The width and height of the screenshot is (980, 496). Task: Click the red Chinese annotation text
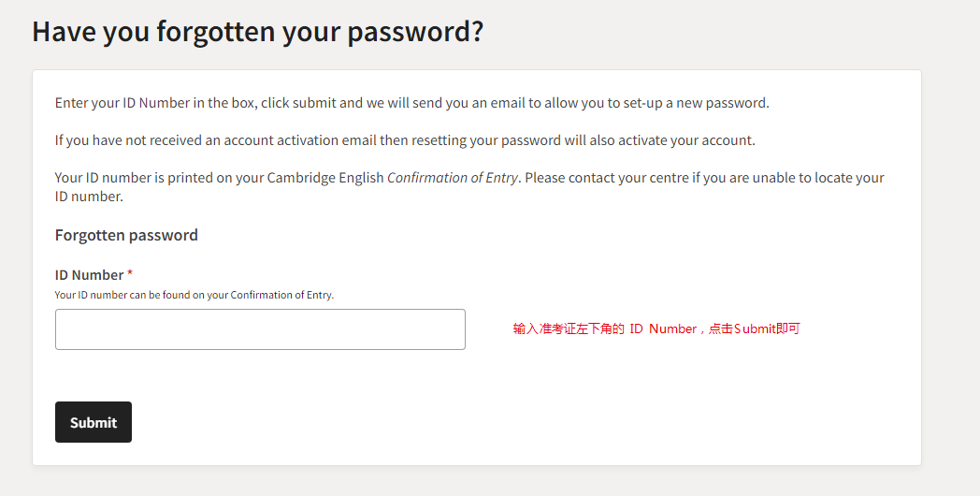point(656,329)
